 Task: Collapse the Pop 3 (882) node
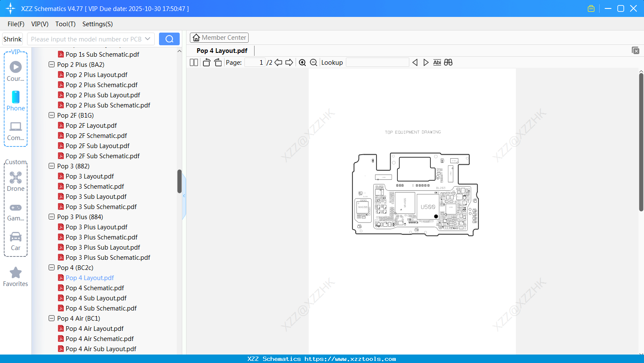pyautogui.click(x=51, y=166)
